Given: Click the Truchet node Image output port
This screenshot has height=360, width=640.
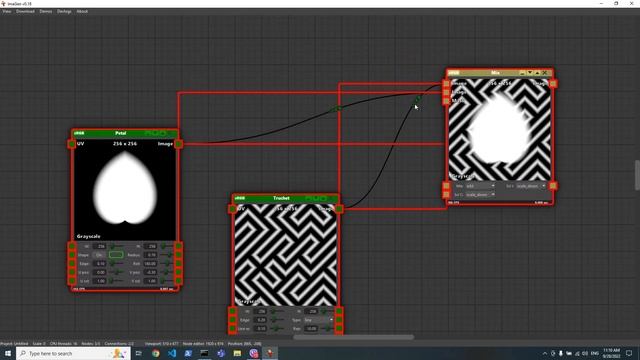Looking at the screenshot, I should [339, 209].
